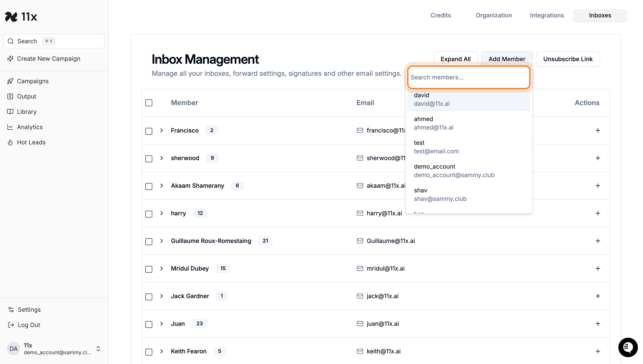Check the box for harry
This screenshot has height=364, width=643.
(x=149, y=214)
